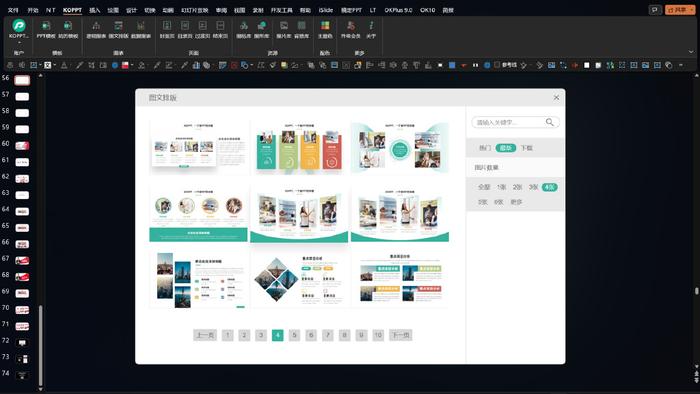The width and height of the screenshot is (700, 394).
Task: Toggle the guides checkbox in quick toolbar
Action: coord(497,65)
